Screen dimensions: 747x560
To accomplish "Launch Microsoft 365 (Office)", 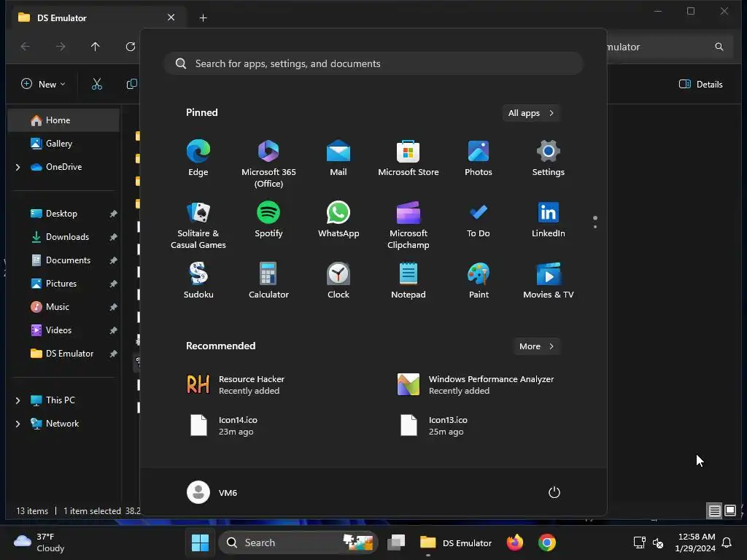I will pyautogui.click(x=268, y=163).
